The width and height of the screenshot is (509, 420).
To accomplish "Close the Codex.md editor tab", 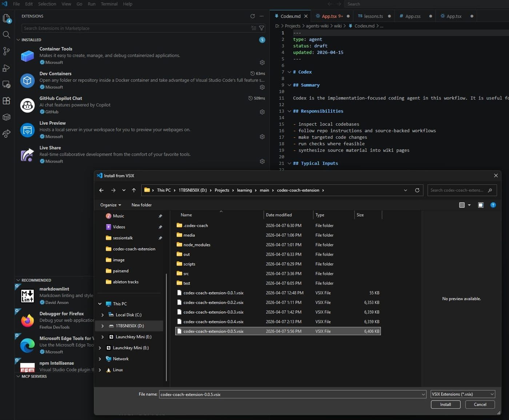I will (x=306, y=16).
